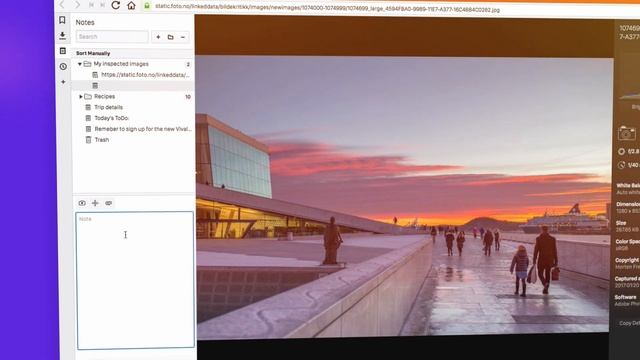Delete selected note with minus button
640x360 pixels.
pyautogui.click(x=182, y=37)
